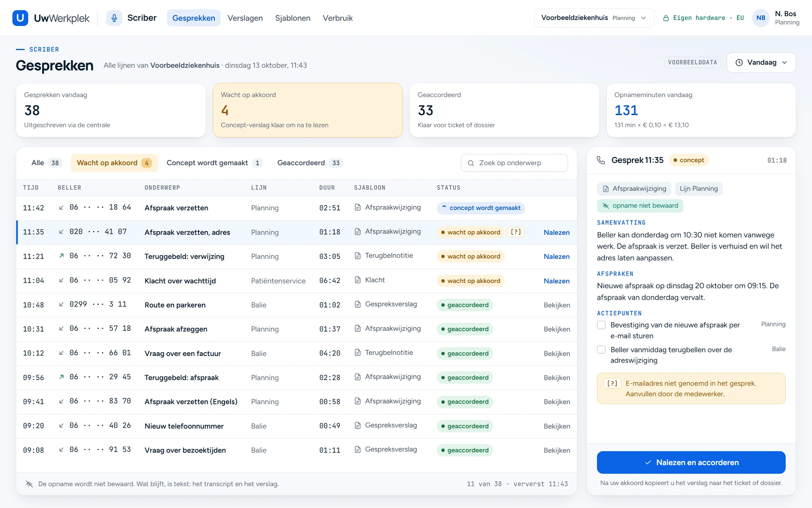Click the lock icon beside Eigen hardware
The image size is (812, 508).
coord(666,18)
